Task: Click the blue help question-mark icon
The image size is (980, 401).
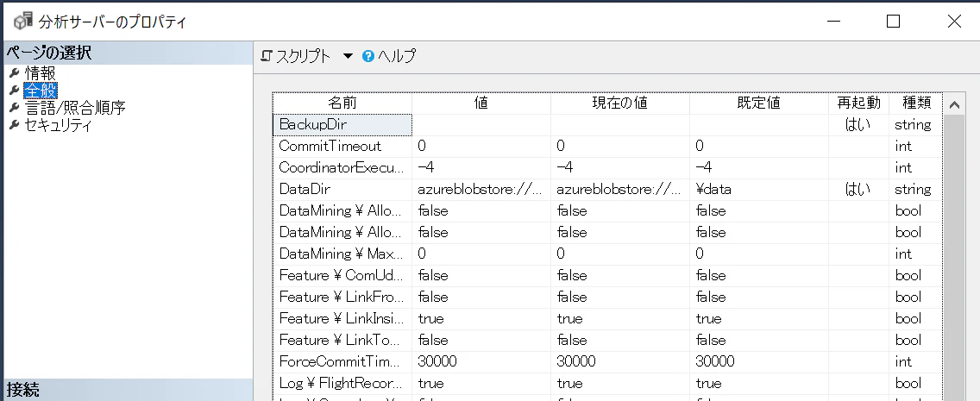Action: click(x=368, y=56)
